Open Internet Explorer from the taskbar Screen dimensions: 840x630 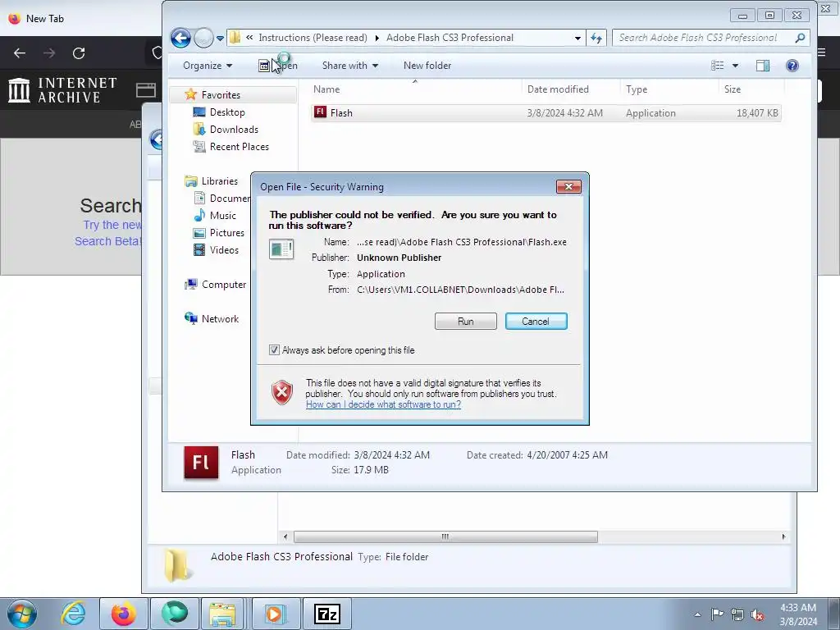tap(73, 614)
